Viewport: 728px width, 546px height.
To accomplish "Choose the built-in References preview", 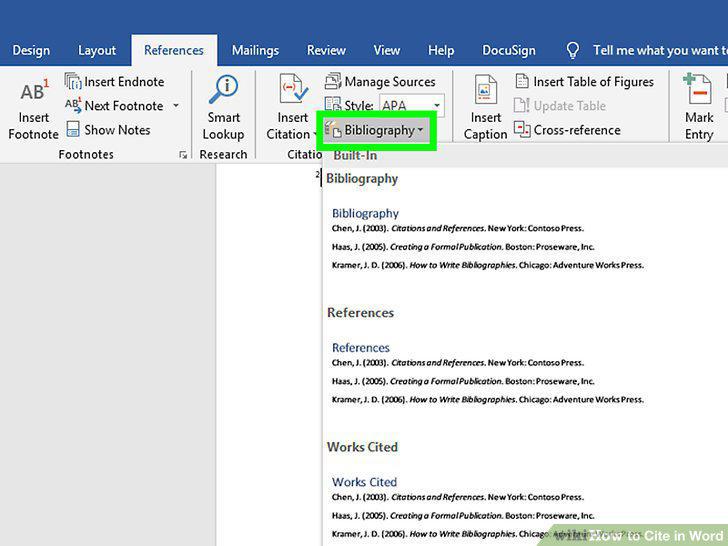I will 525,375.
